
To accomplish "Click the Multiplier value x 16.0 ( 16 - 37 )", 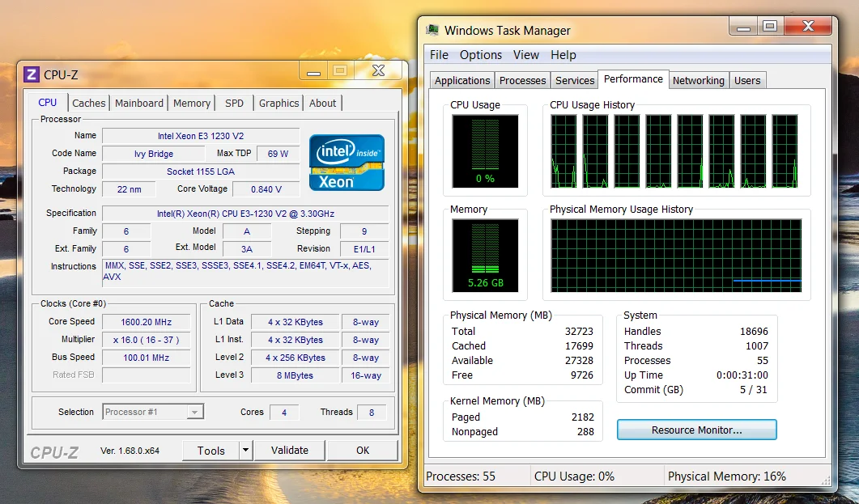I will click(x=147, y=340).
